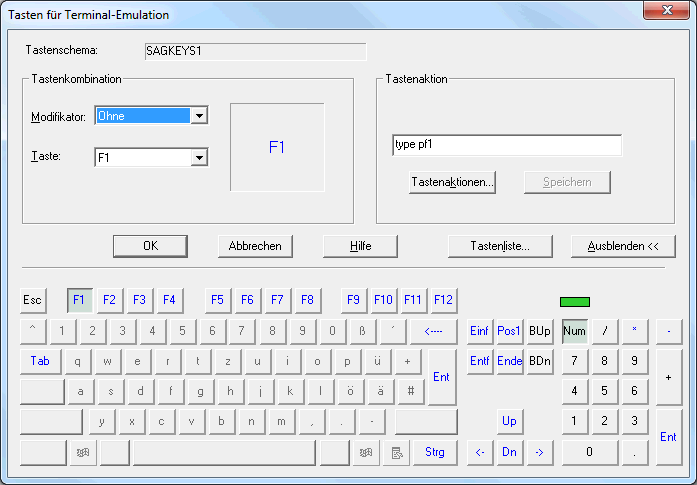Select the Einf key
Viewport: 697px width, 485px height.
point(480,331)
